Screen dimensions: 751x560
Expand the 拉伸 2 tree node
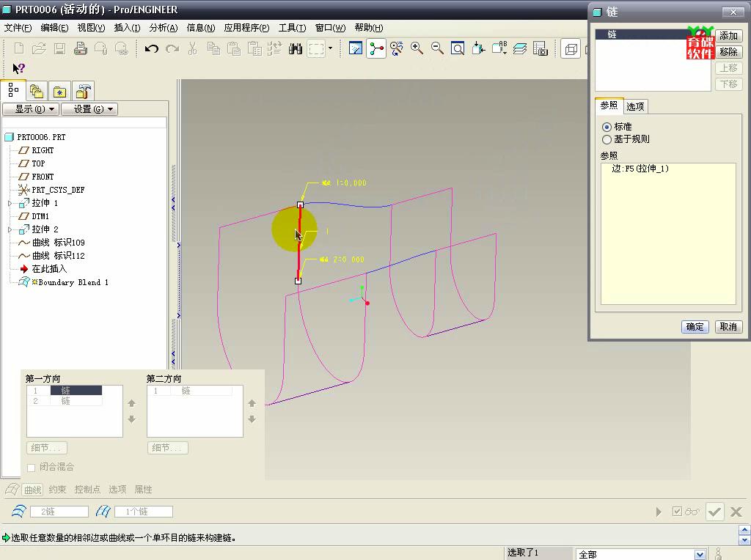(10, 229)
